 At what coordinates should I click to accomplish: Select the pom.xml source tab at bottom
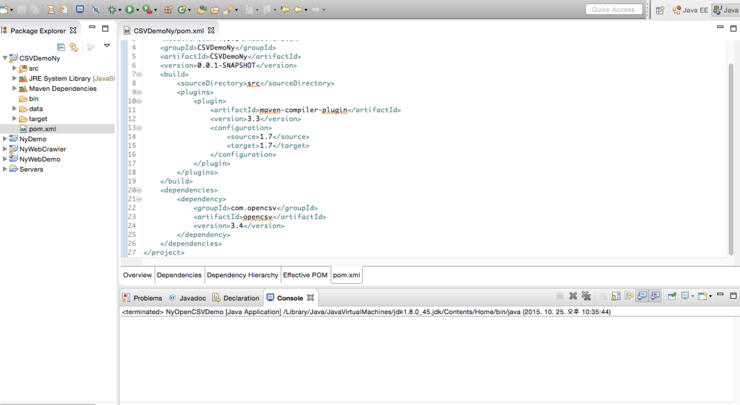[346, 275]
